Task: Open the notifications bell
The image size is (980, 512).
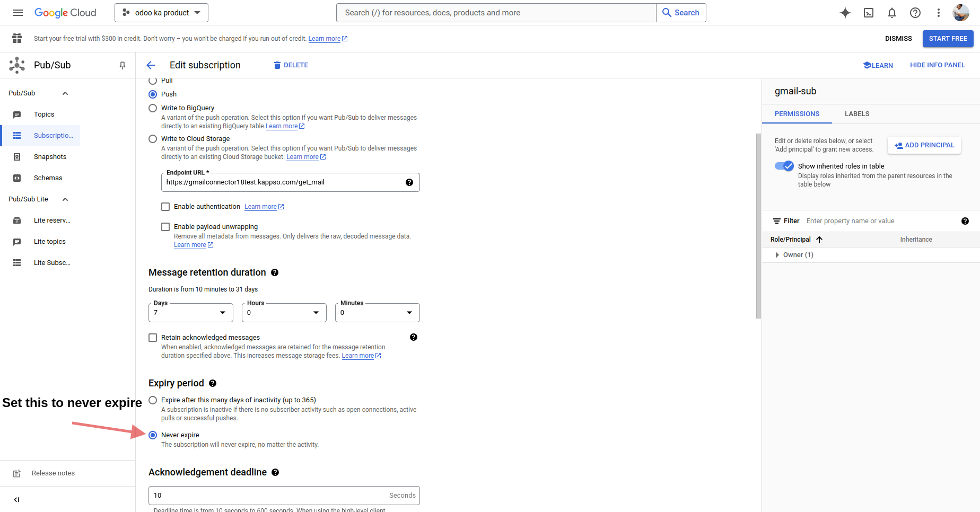Action: point(892,13)
